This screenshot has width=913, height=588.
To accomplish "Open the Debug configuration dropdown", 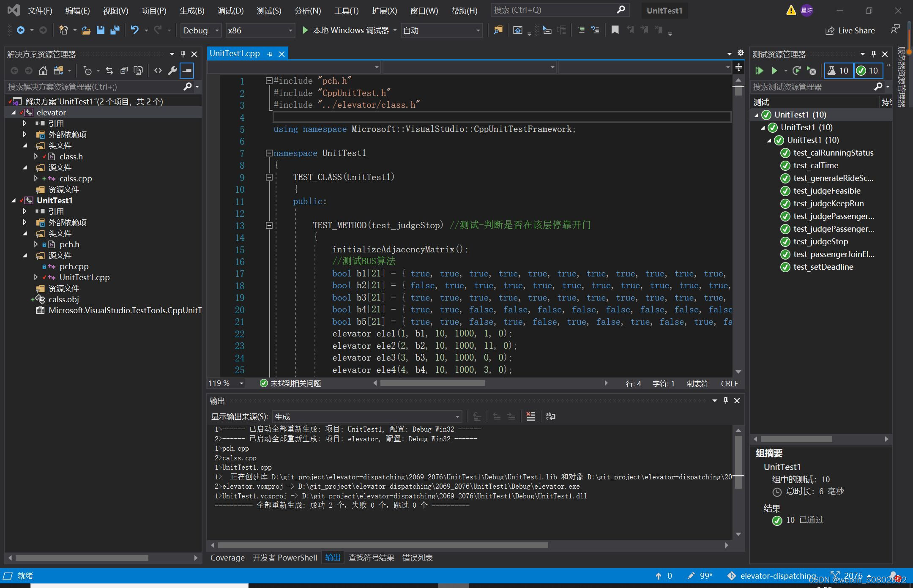I will point(201,30).
